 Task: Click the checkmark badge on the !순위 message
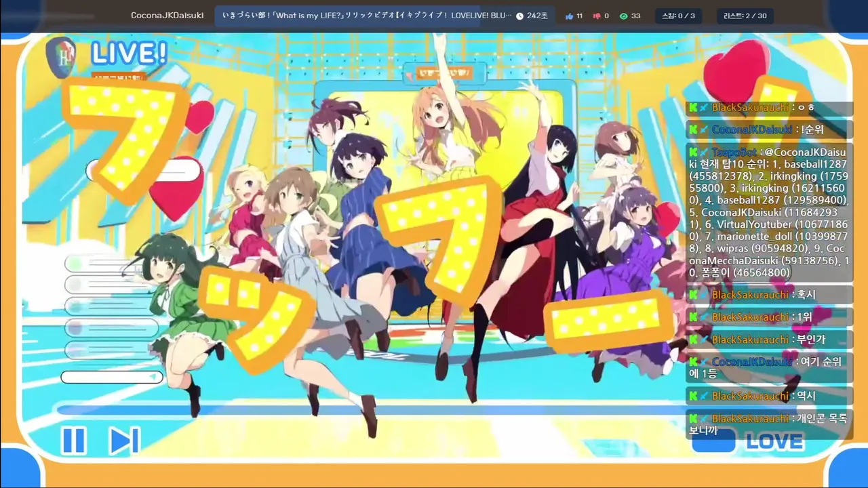(705, 129)
